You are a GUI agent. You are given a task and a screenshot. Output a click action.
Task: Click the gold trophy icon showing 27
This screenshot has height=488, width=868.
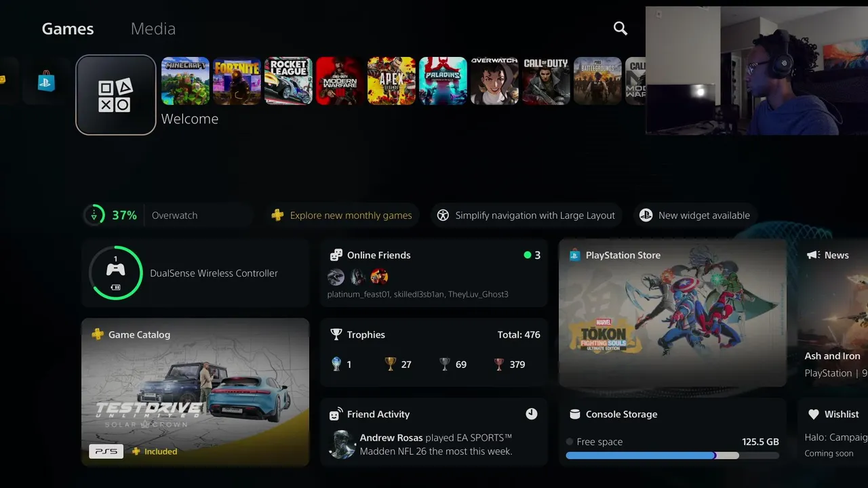(x=390, y=364)
